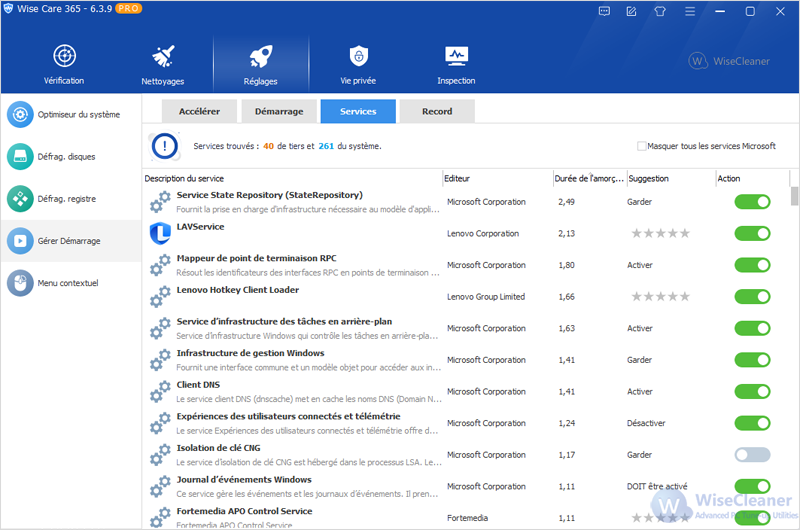Enable the Isolation de clé CNG toggle
Viewport: 800px width, 530px height.
pos(753,455)
